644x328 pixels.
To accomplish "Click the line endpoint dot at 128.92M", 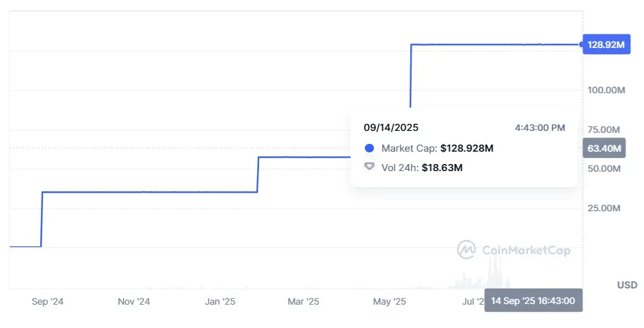I will [x=581, y=45].
